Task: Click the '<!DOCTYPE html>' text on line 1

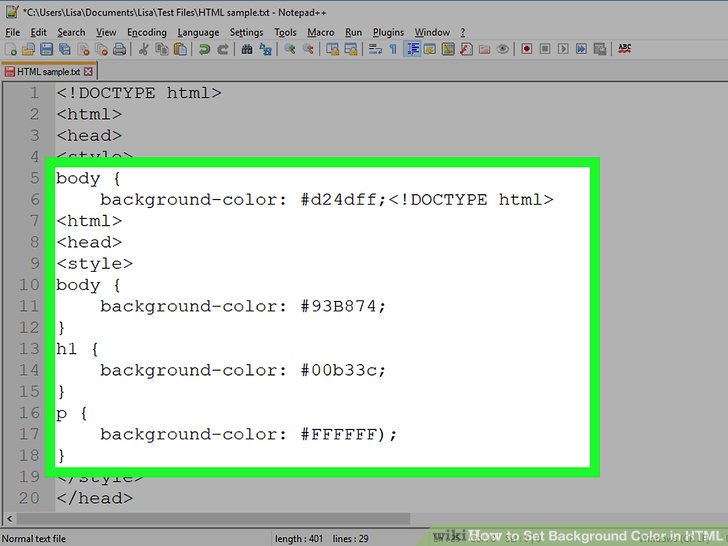Action: (x=139, y=93)
